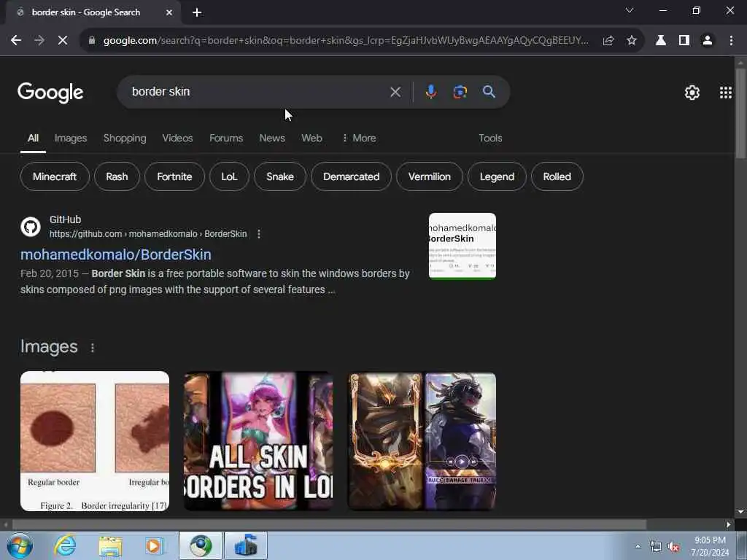Open search Tools options
The image size is (747, 560).
490,138
